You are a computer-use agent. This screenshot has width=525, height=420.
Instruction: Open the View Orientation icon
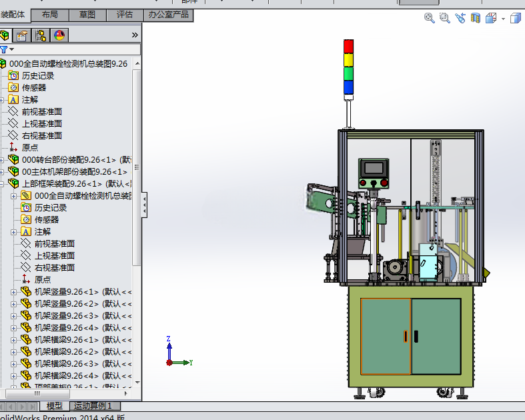coord(491,18)
